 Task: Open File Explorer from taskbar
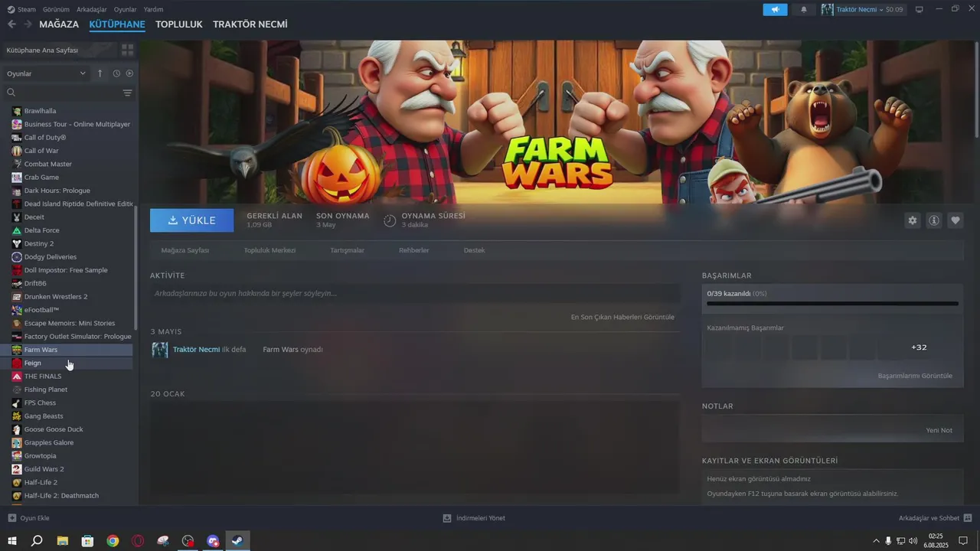[x=63, y=541]
